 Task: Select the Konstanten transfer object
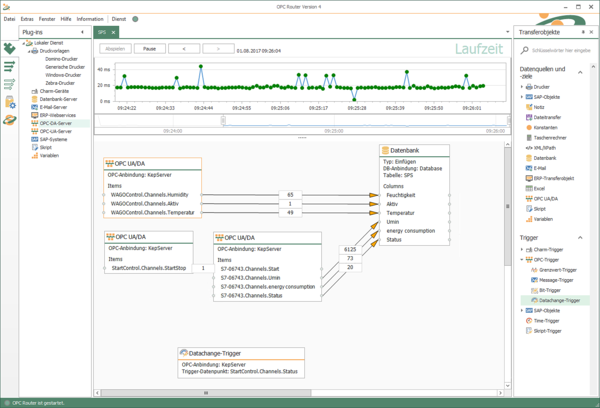[542, 127]
